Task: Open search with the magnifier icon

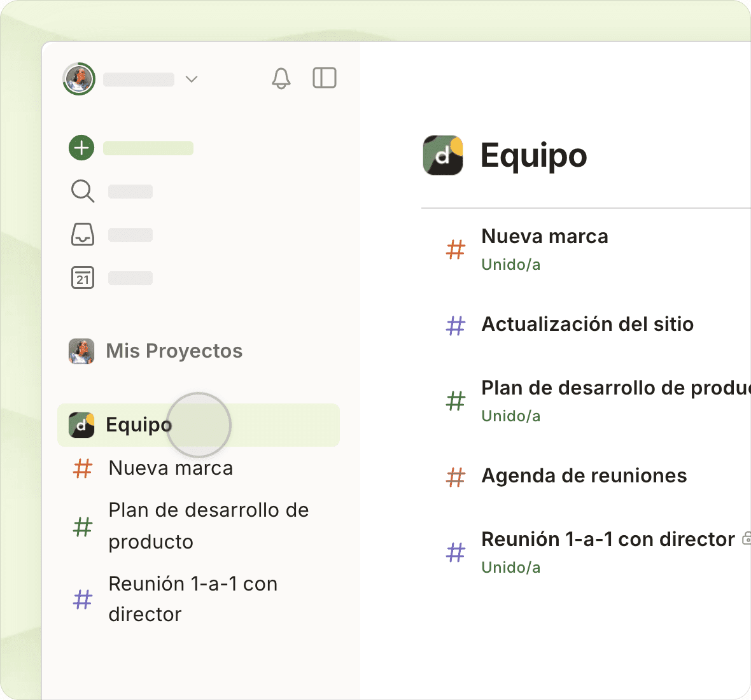Action: point(82,191)
